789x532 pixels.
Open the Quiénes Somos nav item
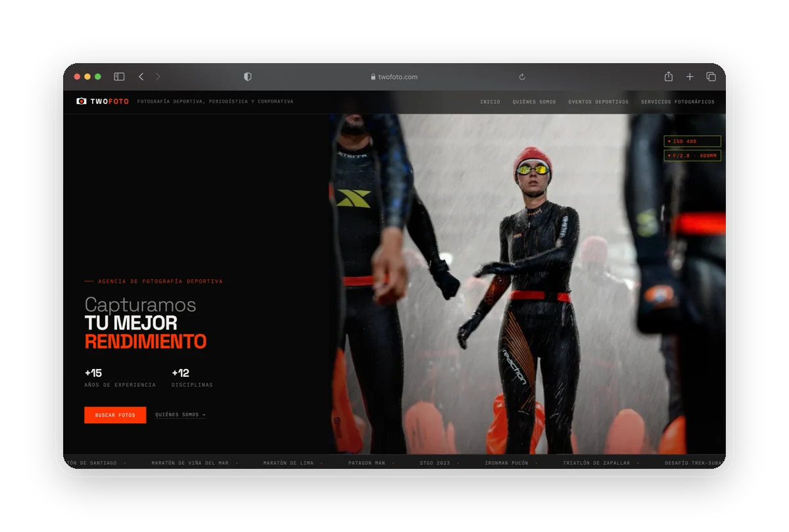point(534,102)
